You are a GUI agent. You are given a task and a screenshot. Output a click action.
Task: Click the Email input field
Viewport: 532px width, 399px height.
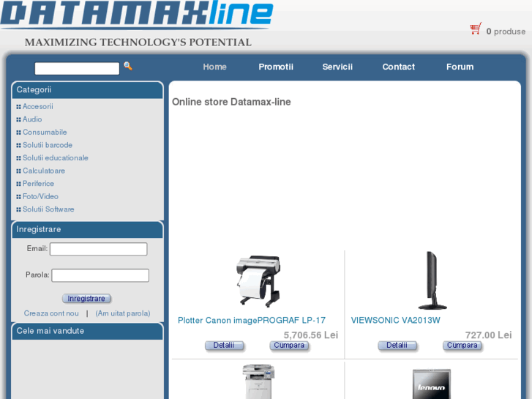(98, 249)
